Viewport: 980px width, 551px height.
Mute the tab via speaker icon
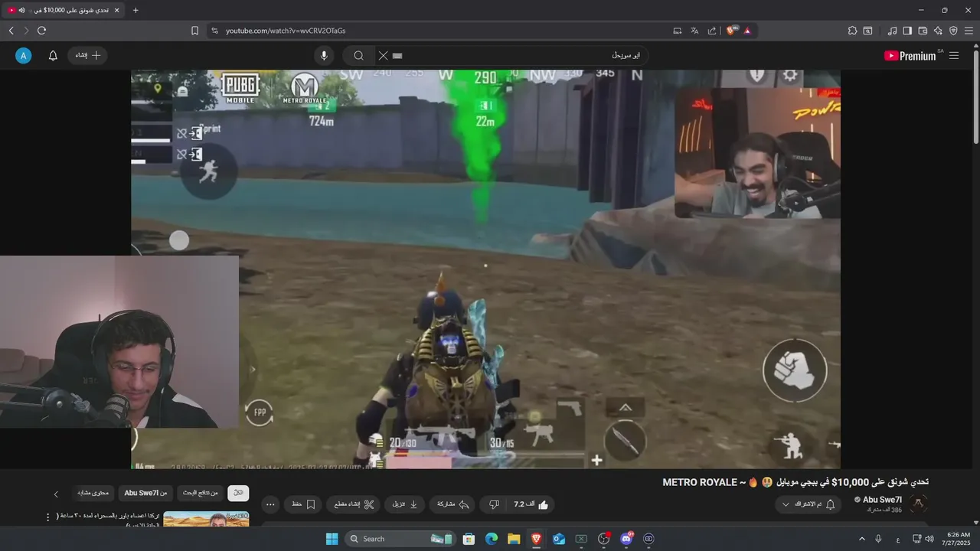pyautogui.click(x=21, y=10)
